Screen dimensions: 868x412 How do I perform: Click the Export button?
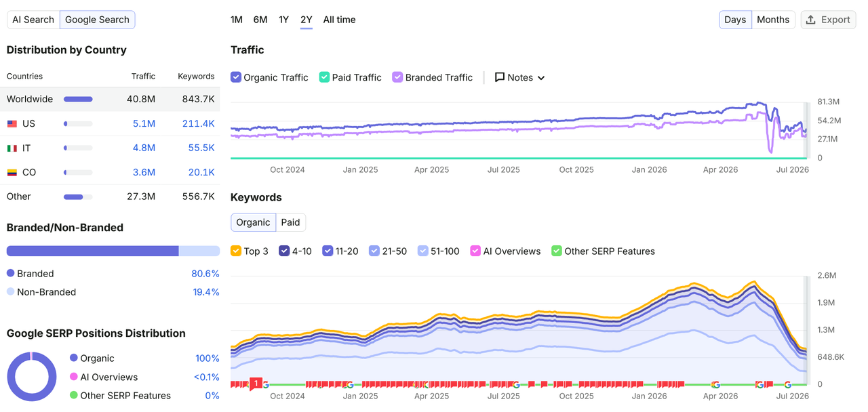(x=828, y=20)
